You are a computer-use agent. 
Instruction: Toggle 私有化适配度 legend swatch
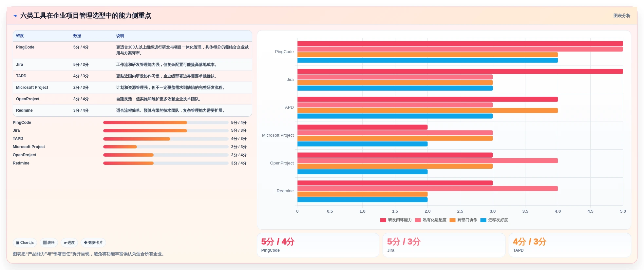418,220
